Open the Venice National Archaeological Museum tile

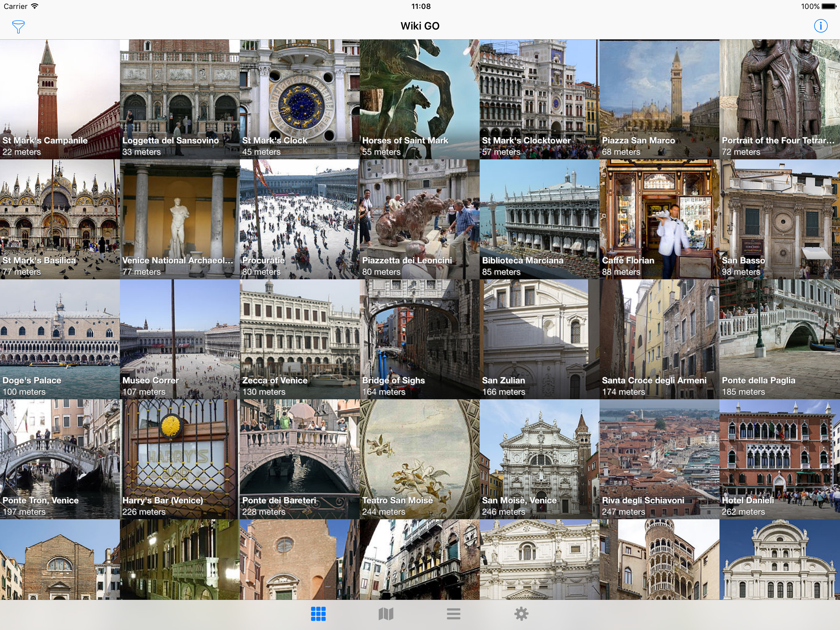point(180,219)
